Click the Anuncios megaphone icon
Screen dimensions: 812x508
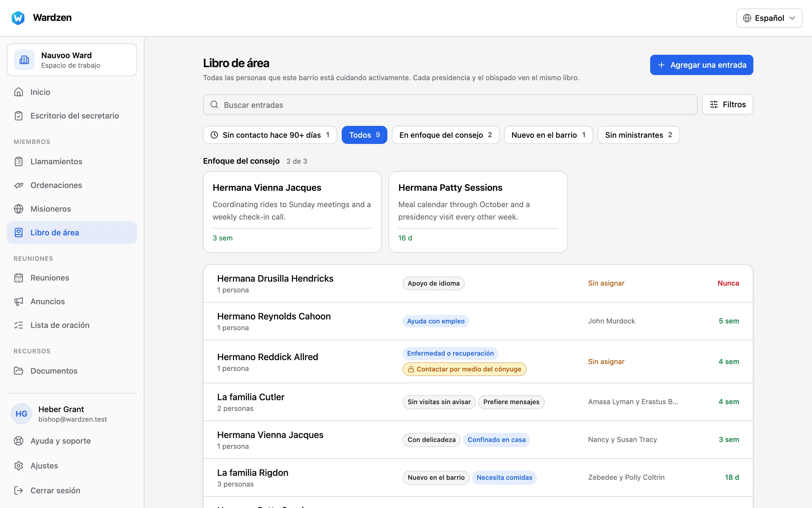coord(19,301)
